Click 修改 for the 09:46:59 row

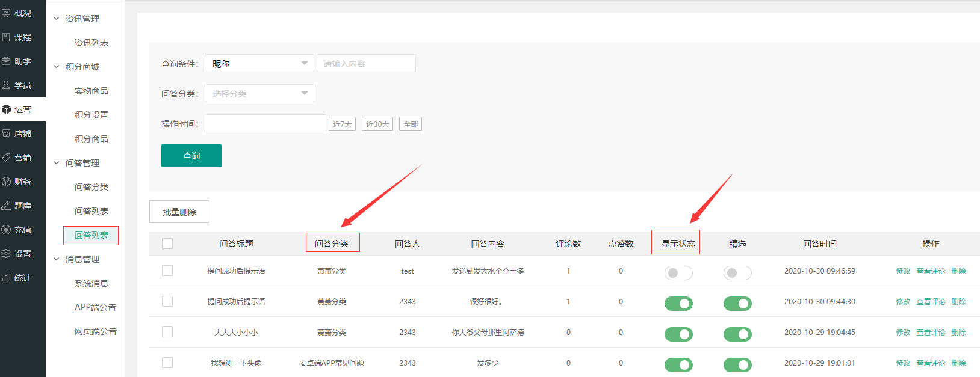903,271
